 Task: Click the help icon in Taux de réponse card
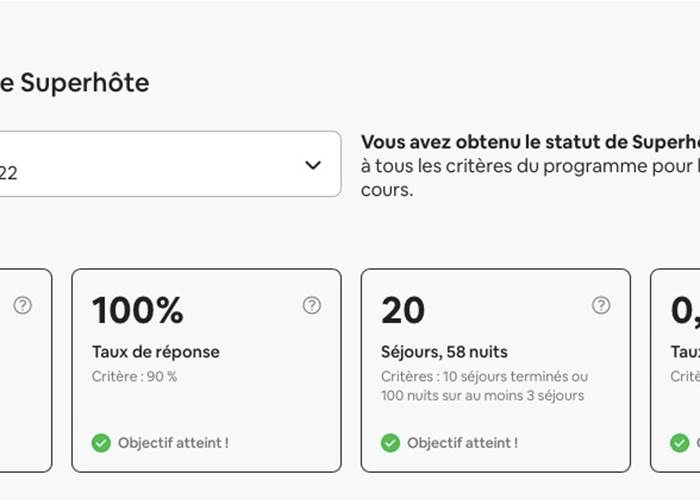click(312, 306)
